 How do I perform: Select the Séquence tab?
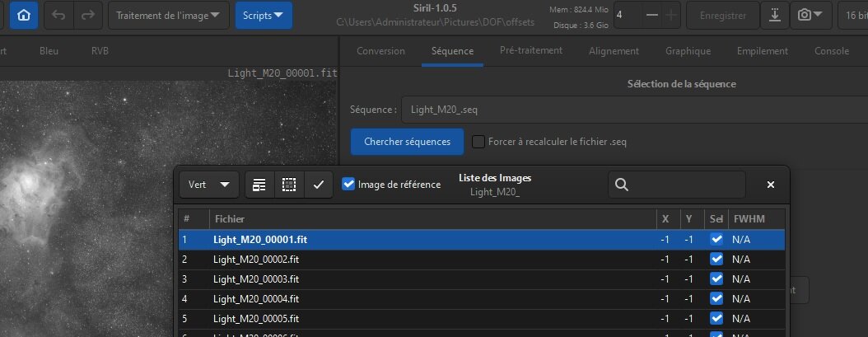(452, 51)
